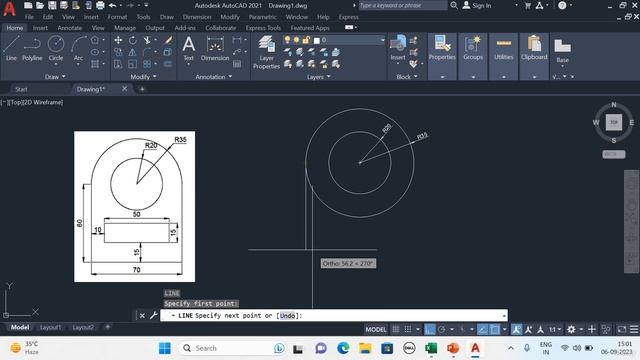Click the command line input field

(333, 316)
